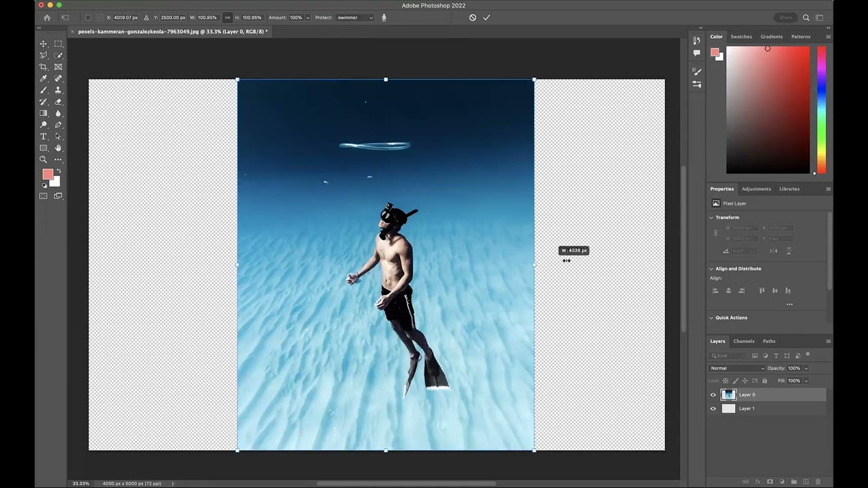
Task: Pick a shade in the color field
Action: click(x=768, y=110)
